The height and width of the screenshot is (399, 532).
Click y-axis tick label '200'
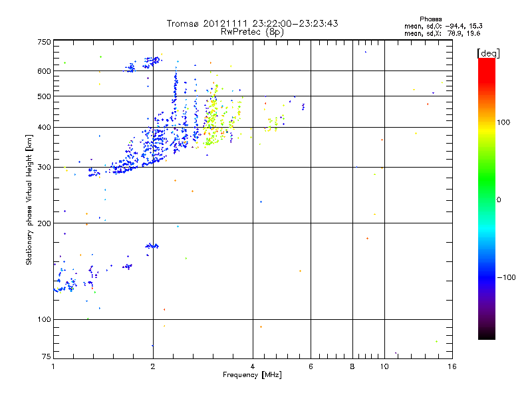[44, 223]
